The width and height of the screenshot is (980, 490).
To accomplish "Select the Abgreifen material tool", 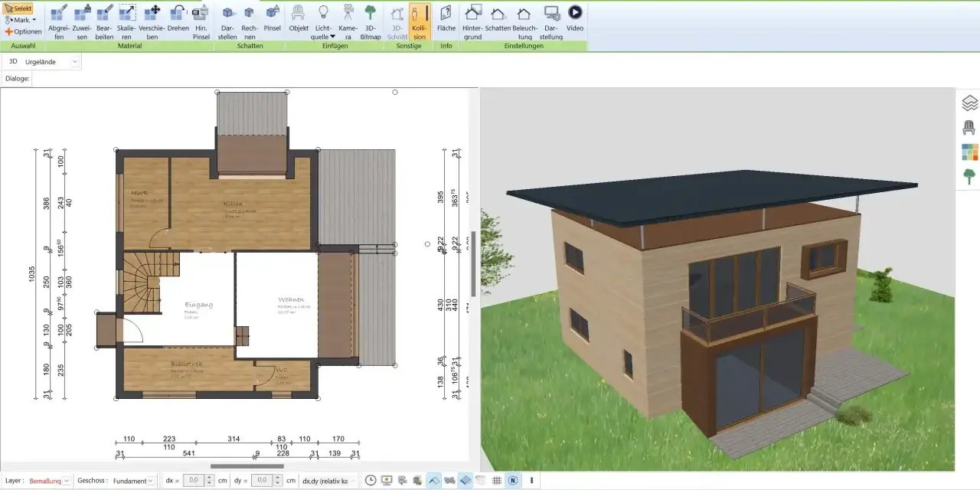I will 59,21.
